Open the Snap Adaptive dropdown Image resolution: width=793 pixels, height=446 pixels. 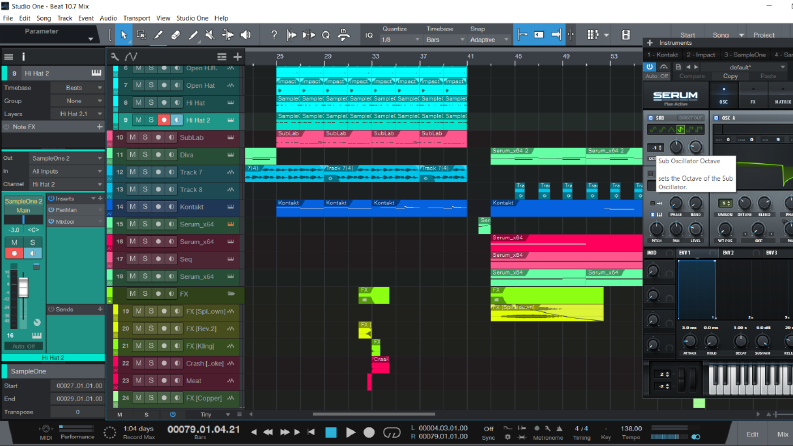click(x=489, y=39)
